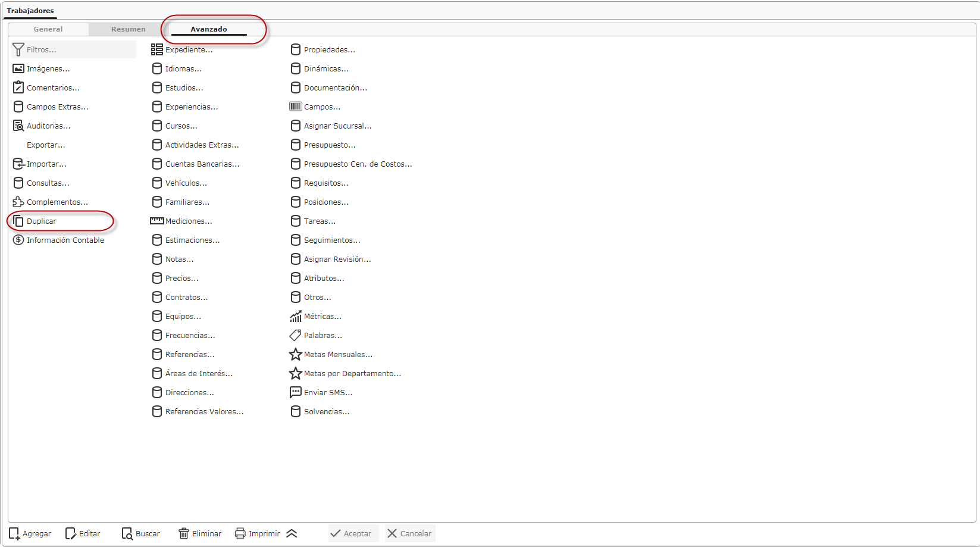Open the Estimaciones... entry
The image size is (980, 547).
(192, 240)
